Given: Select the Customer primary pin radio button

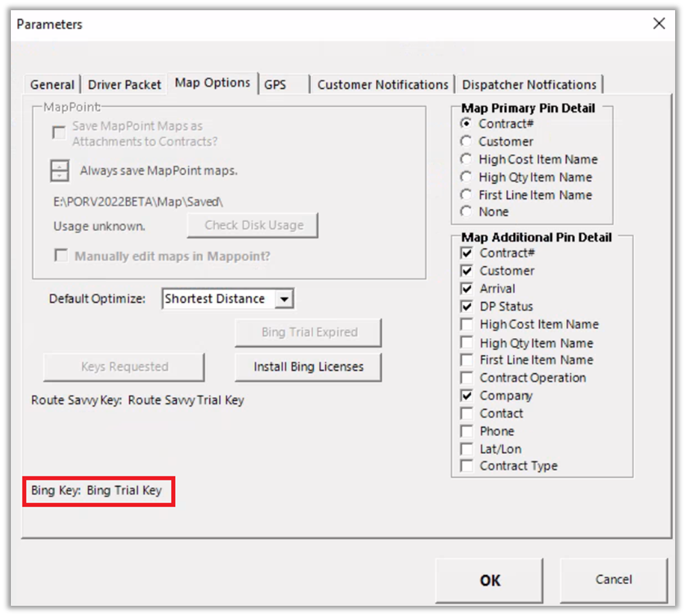Looking at the screenshot, I should point(467,142).
